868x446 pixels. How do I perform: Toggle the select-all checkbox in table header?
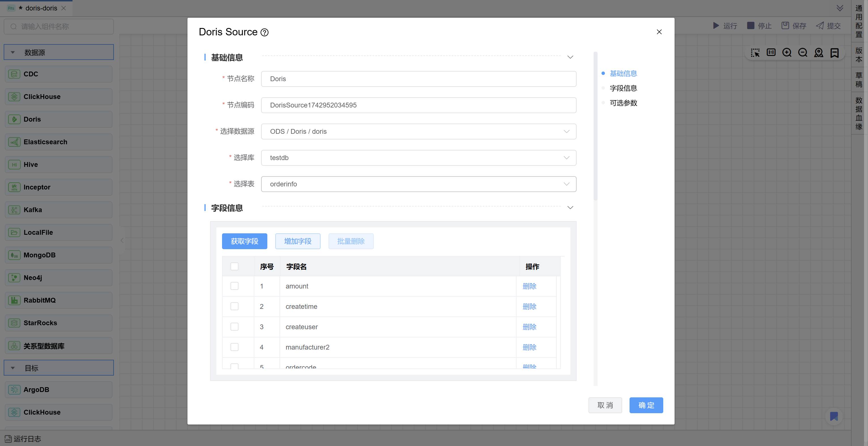234,267
